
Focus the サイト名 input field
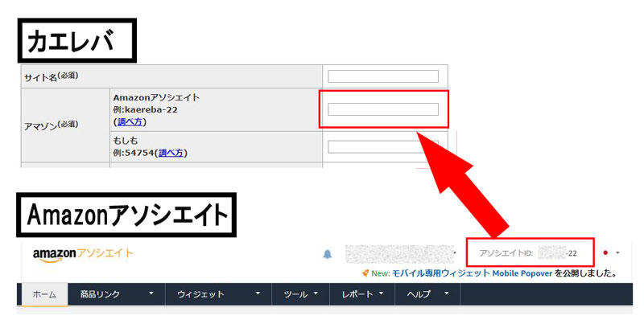[x=383, y=76]
